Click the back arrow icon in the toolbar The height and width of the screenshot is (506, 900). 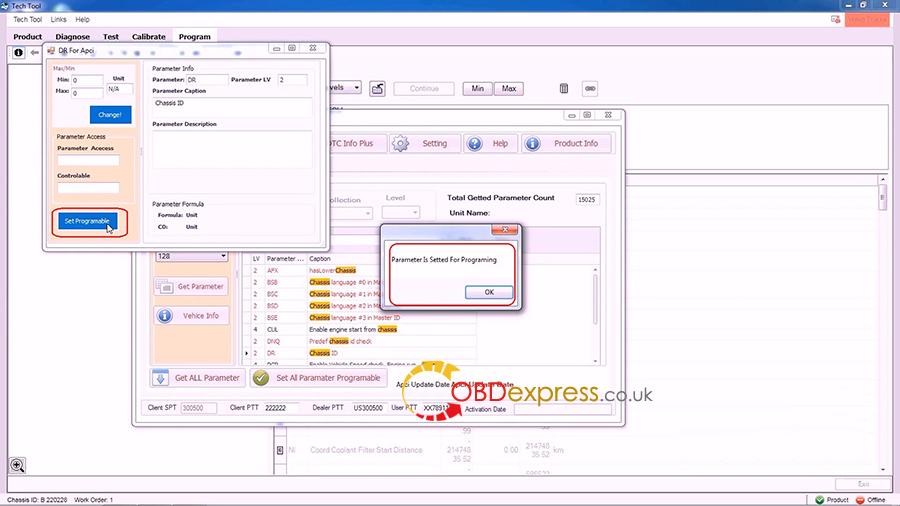point(34,53)
